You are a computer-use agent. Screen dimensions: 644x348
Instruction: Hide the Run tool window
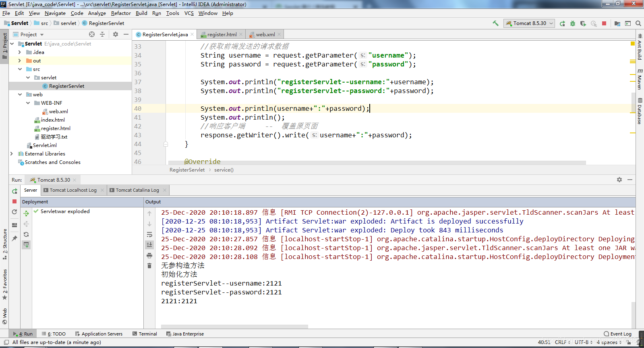click(630, 180)
